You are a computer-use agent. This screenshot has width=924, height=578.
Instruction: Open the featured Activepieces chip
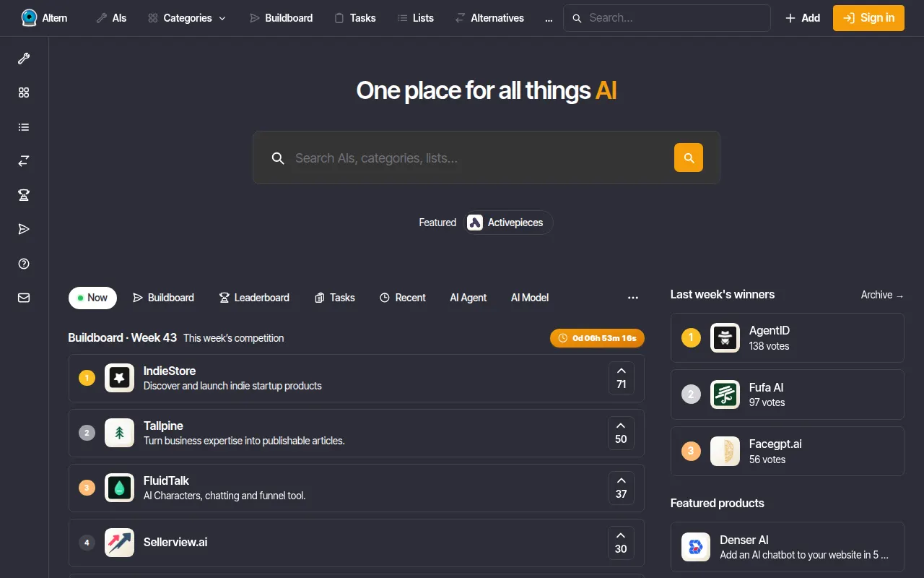coord(508,223)
